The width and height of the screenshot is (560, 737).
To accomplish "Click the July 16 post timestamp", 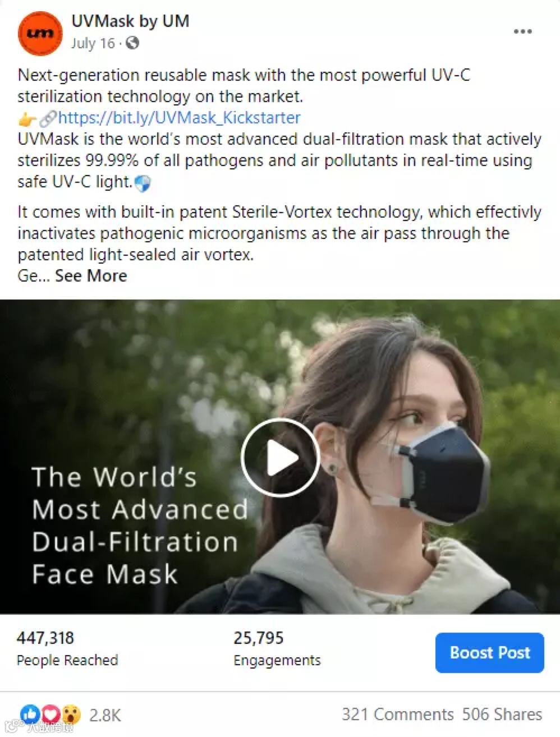I will (x=93, y=43).
